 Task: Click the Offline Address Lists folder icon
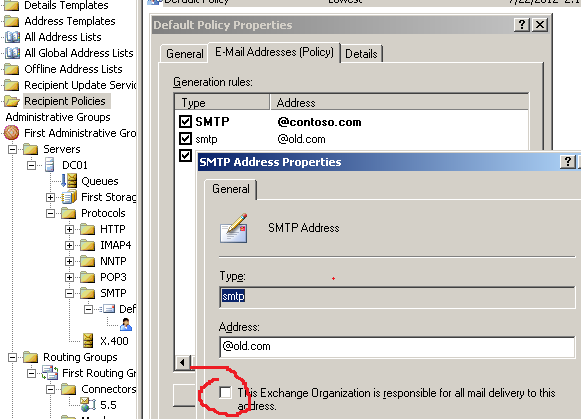pyautogui.click(x=11, y=69)
